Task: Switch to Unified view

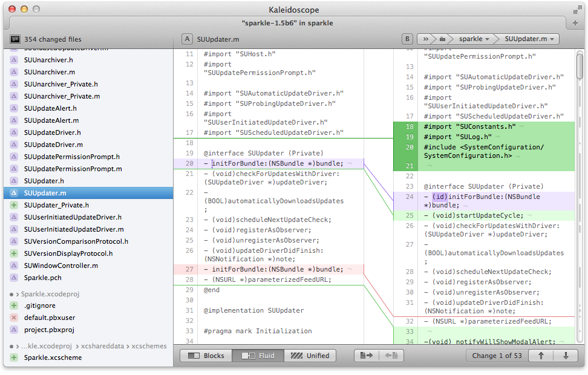Action: 310,356
